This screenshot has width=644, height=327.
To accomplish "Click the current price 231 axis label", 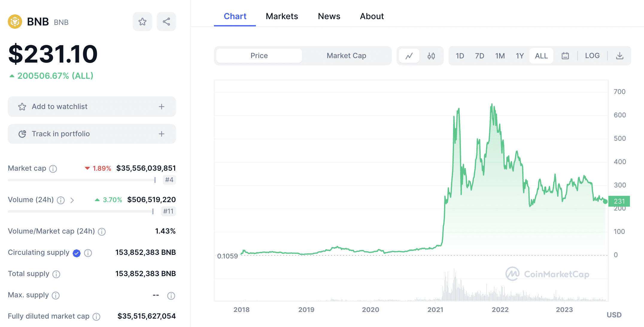I will coord(619,201).
